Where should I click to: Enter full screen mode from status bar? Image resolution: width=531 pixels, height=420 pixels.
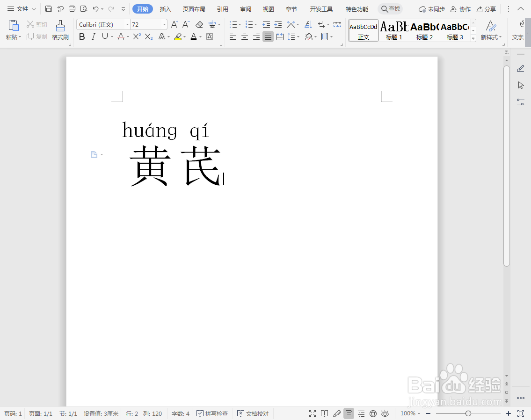pyautogui.click(x=313, y=413)
